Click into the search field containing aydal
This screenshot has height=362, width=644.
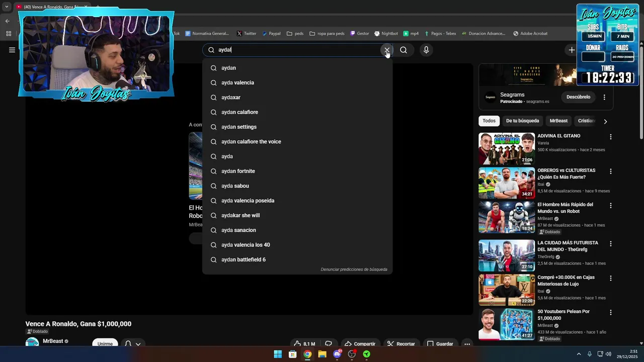[297, 50]
